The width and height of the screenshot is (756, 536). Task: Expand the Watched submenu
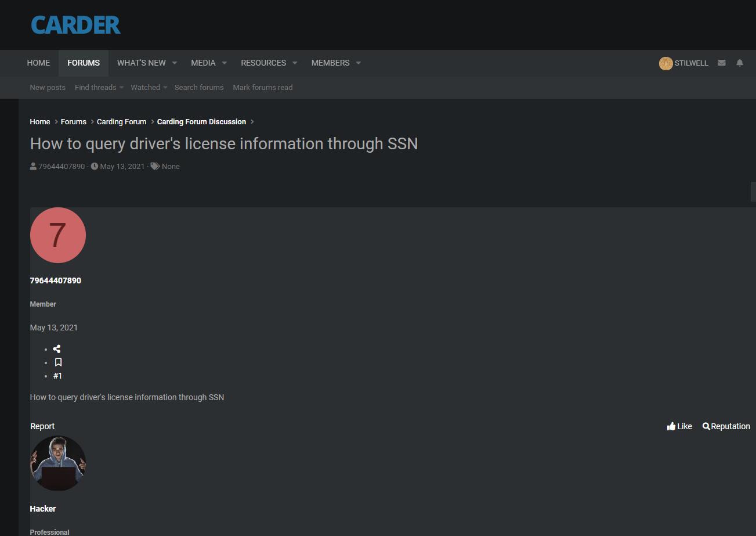tap(165, 88)
